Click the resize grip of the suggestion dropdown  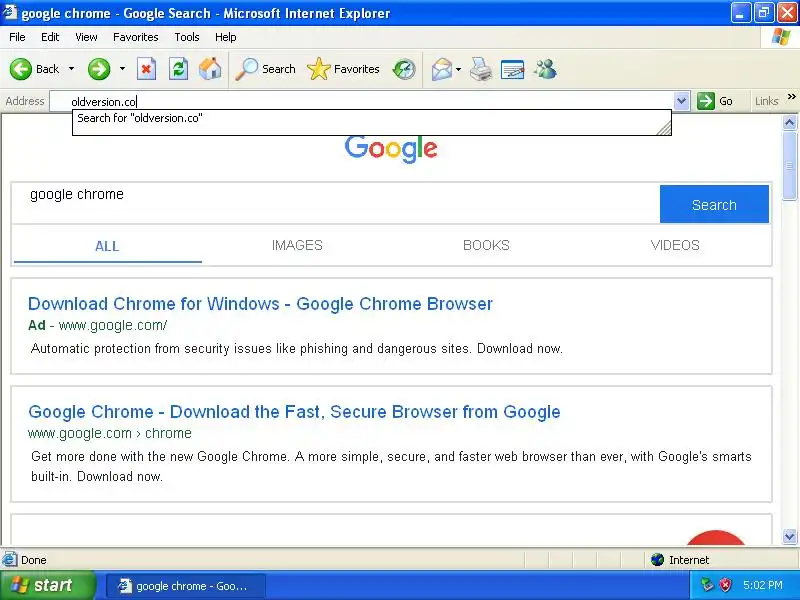[664, 129]
